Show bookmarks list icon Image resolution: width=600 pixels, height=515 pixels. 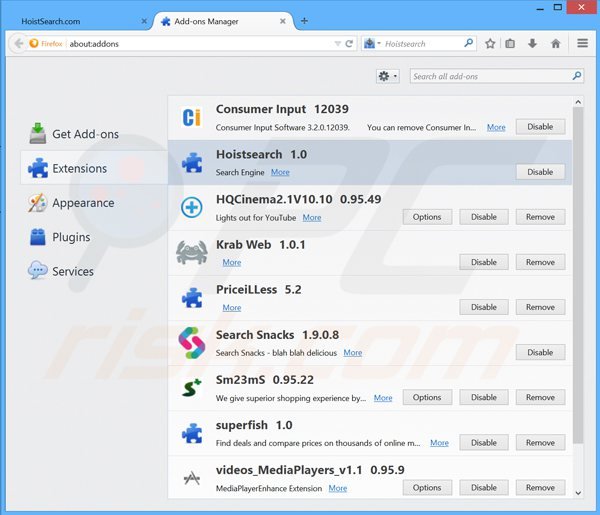(510, 44)
